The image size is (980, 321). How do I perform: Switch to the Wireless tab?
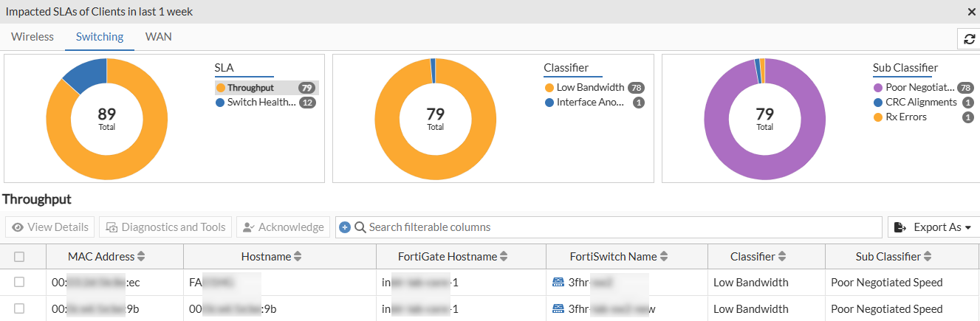pyautogui.click(x=32, y=37)
